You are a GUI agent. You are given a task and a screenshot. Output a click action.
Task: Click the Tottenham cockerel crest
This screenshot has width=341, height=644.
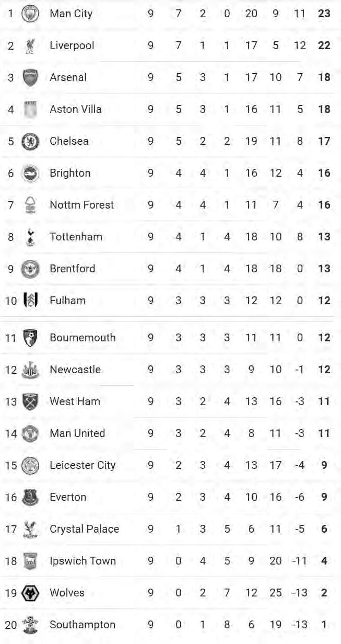click(30, 237)
